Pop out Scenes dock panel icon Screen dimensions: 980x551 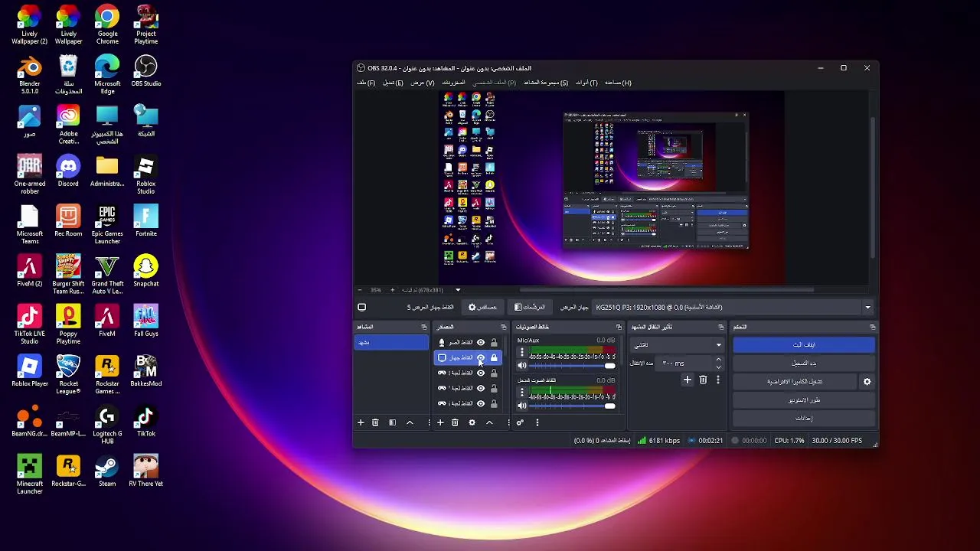pos(423,327)
